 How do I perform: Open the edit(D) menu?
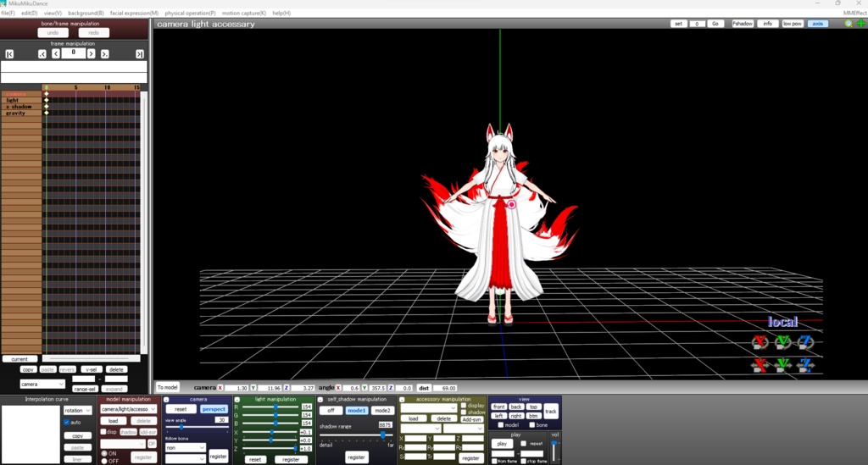[30, 13]
